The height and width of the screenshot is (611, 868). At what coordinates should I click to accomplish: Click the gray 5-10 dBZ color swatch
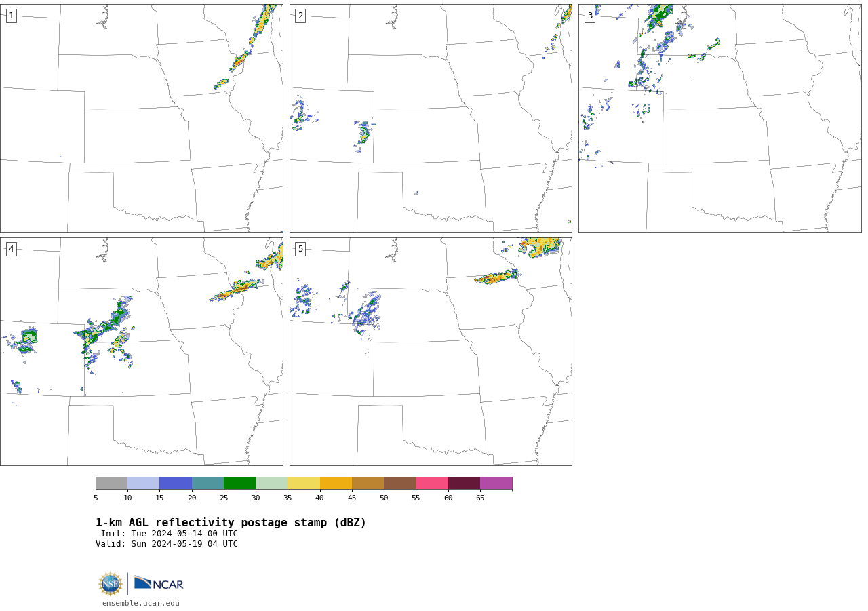pos(111,484)
